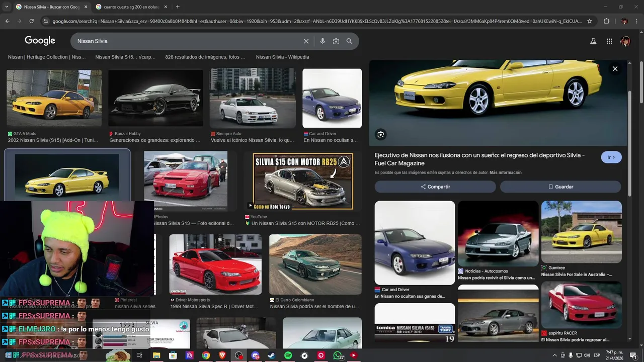Open File Explorer from the taskbar
644x362 pixels.
[156, 355]
